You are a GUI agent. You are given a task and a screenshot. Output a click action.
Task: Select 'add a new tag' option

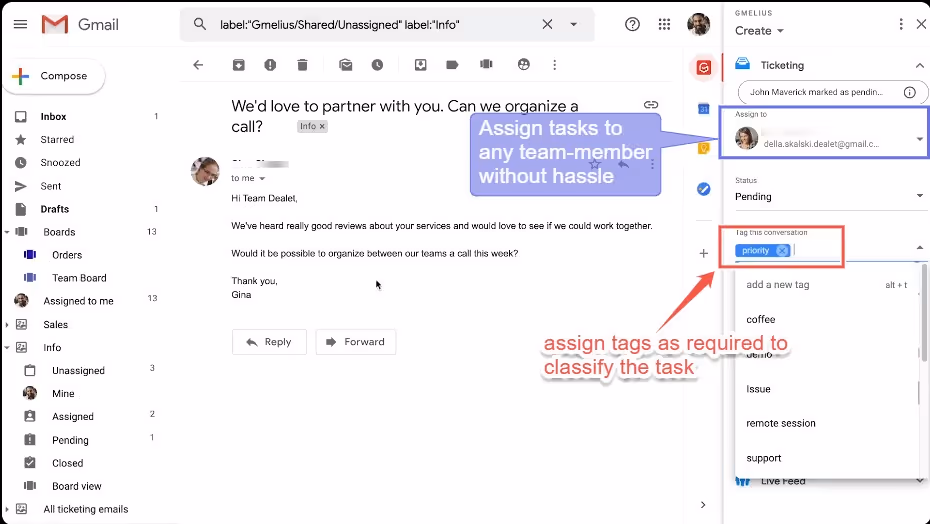pos(827,285)
